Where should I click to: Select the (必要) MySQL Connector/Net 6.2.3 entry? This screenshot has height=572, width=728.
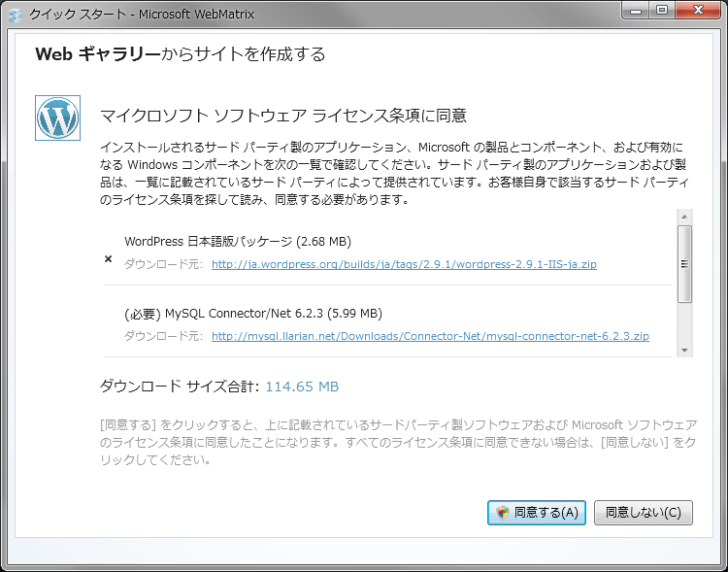253,314
